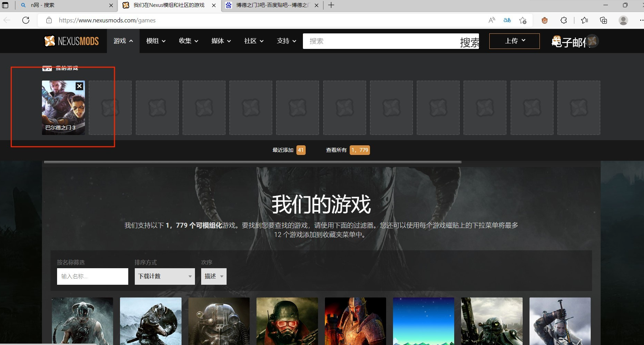Open the 巴尔德之门 3 game tile

pos(63,108)
